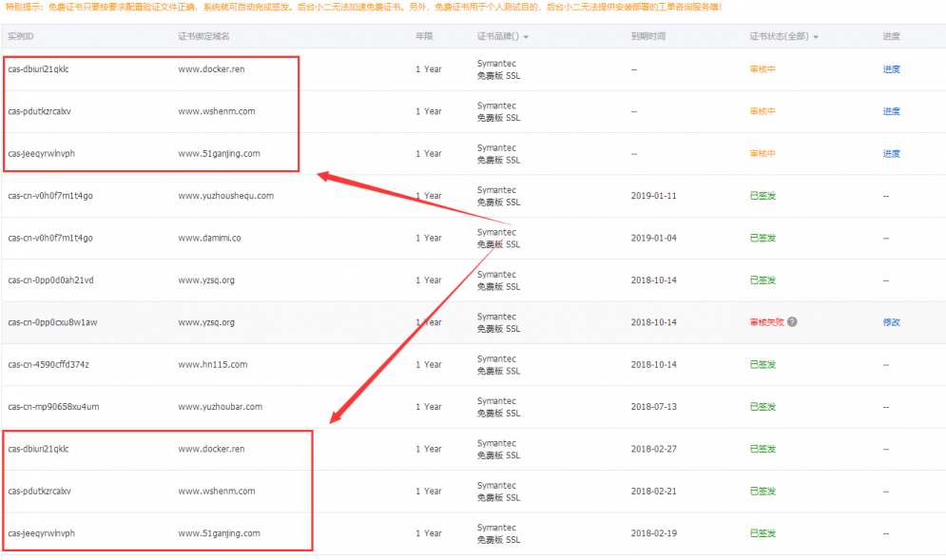Screen dimensions: 946x560
Task: Select instance ID cas-cn-mp90658xu4um
Action: [x=53, y=407]
